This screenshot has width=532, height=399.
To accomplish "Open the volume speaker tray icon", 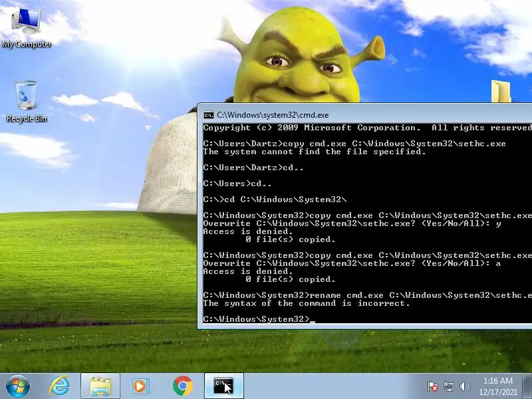I will pyautogui.click(x=464, y=386).
